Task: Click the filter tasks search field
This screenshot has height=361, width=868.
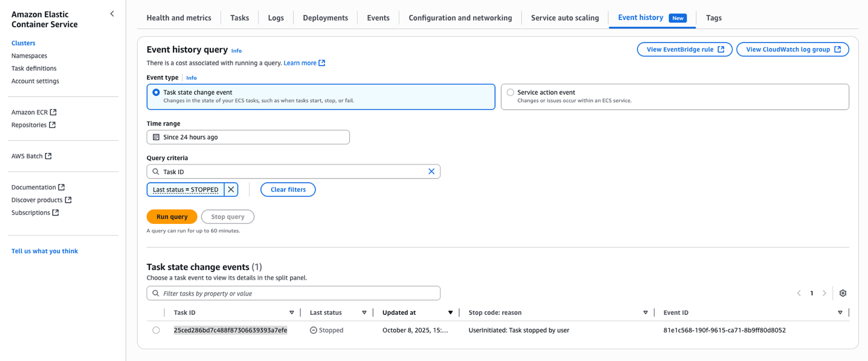Action: [293, 292]
